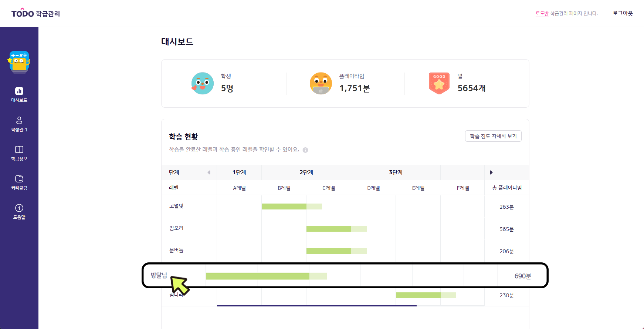Select the 방달님 student row
Viewport: 644px width, 329px height.
coord(159,275)
